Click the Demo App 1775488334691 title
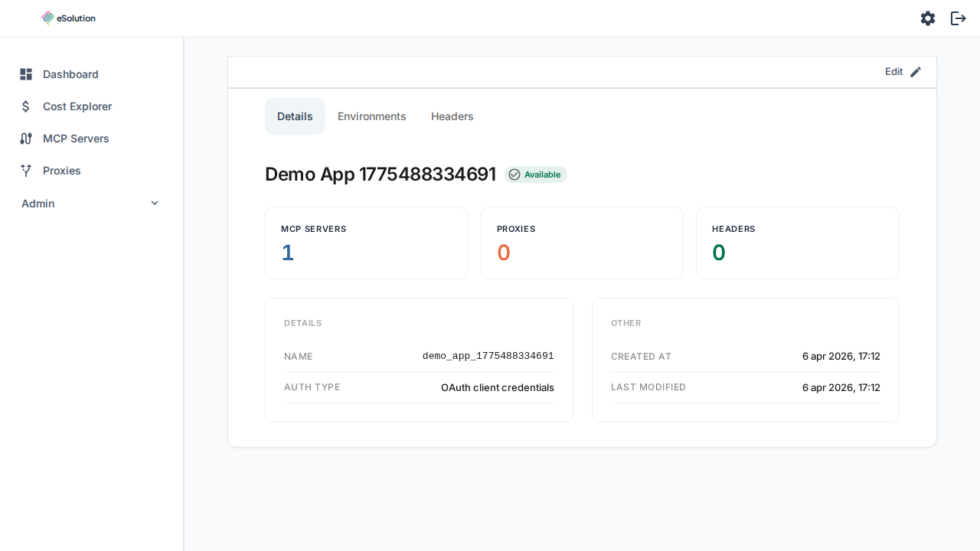Viewport: 980px width, 551px height. pos(381,174)
